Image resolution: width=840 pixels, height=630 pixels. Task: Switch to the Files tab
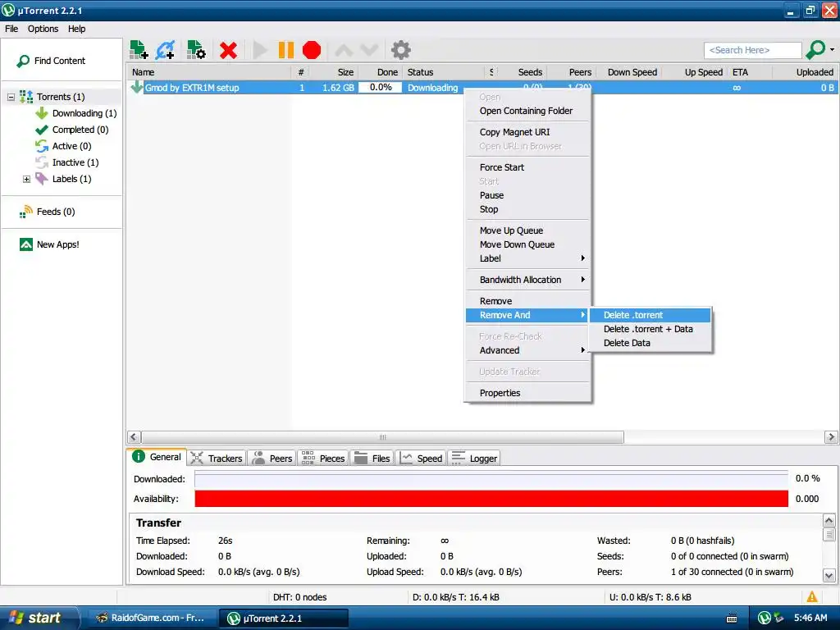click(x=372, y=459)
